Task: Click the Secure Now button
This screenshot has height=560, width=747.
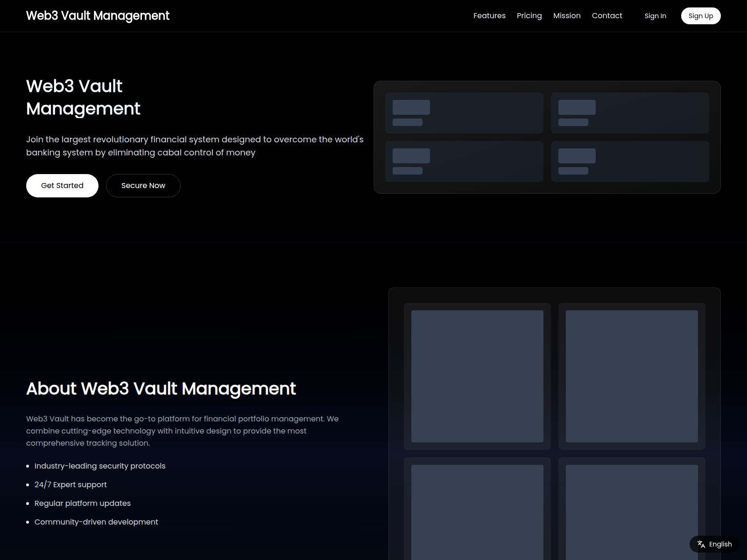Action: [x=143, y=186]
